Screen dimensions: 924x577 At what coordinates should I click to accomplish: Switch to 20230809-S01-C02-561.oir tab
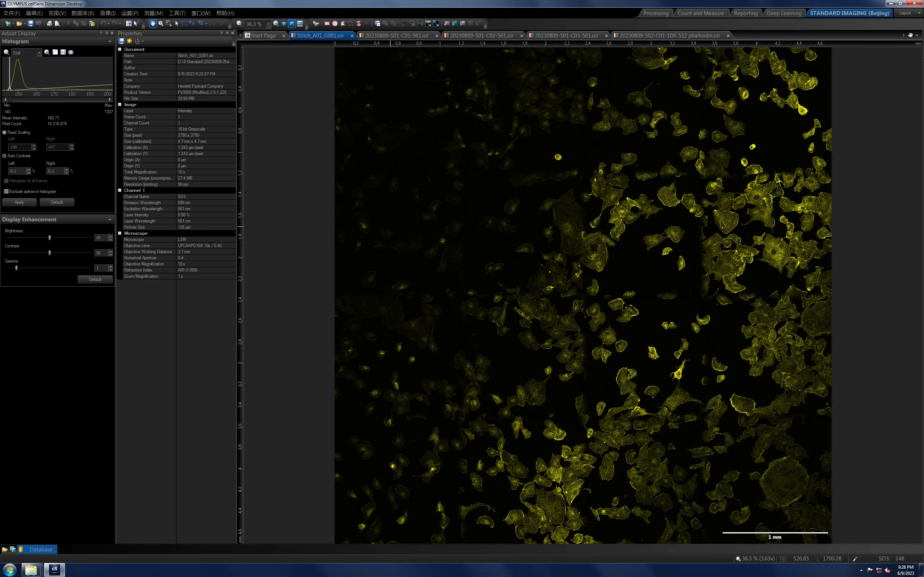pyautogui.click(x=481, y=35)
